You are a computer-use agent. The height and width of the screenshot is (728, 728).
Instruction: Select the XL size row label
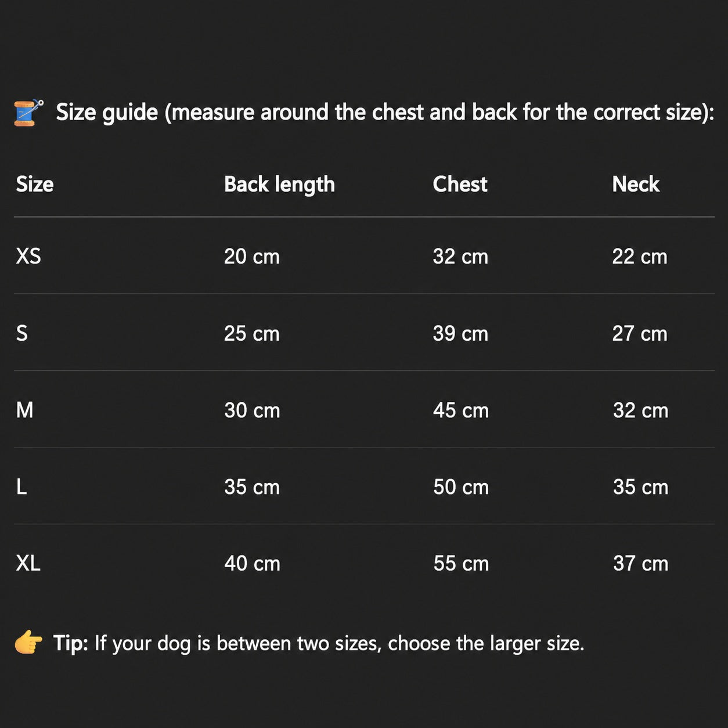pyautogui.click(x=28, y=563)
